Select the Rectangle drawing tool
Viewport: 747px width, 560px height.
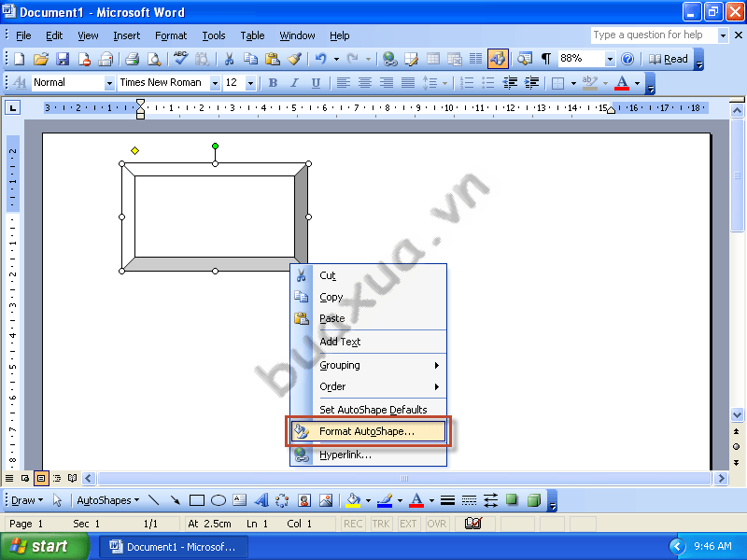click(197, 500)
